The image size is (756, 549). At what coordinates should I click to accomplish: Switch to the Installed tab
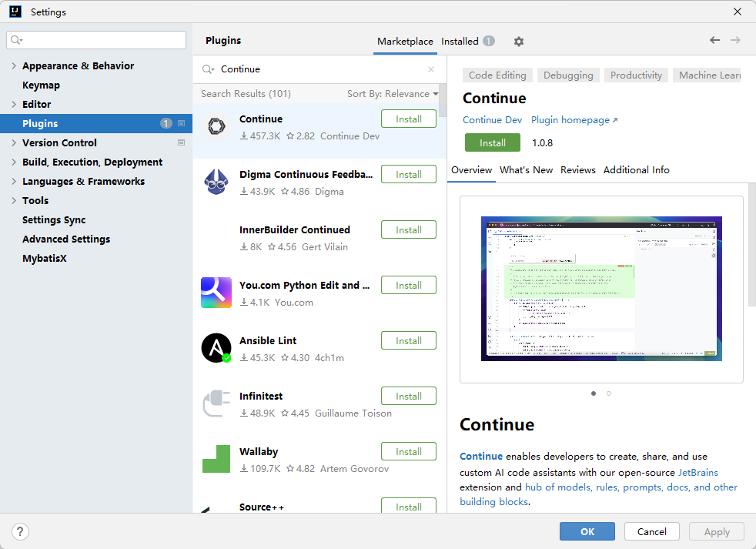(460, 42)
